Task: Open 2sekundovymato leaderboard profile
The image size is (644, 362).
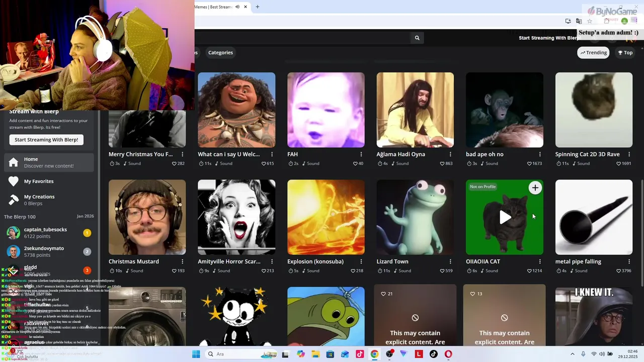Action: (49, 251)
